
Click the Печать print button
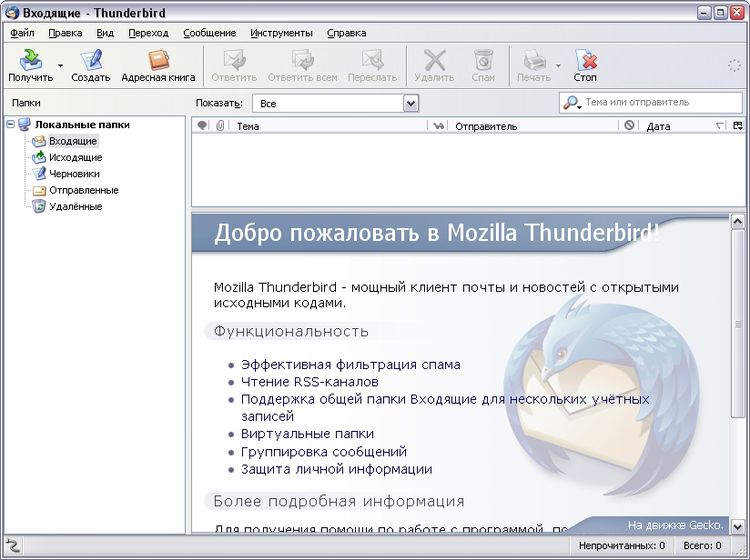tap(534, 66)
